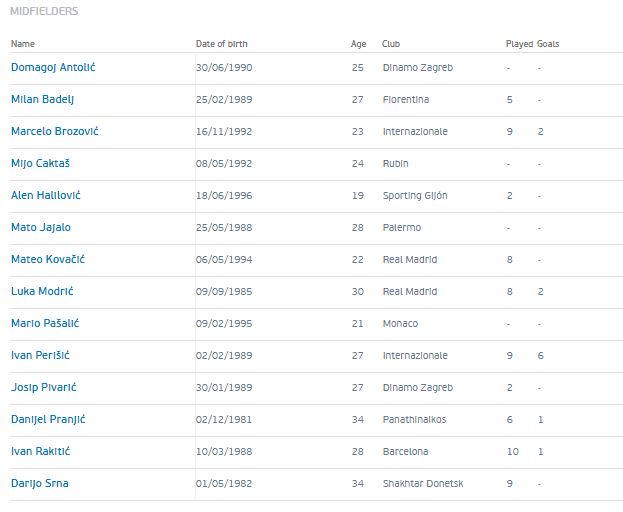Select birth date 02/12/1981 cell
This screenshot has height=512, width=623.
[x=224, y=419]
